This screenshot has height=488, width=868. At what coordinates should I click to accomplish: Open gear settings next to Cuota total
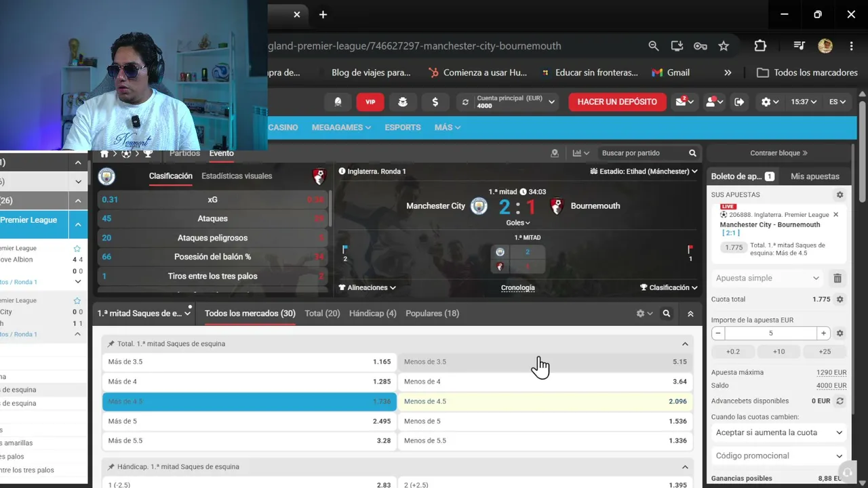(840, 299)
